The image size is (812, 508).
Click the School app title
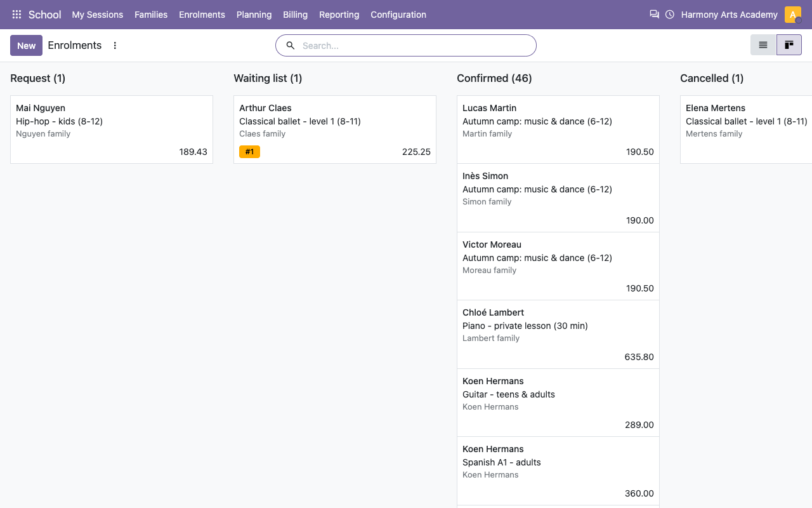coord(45,15)
